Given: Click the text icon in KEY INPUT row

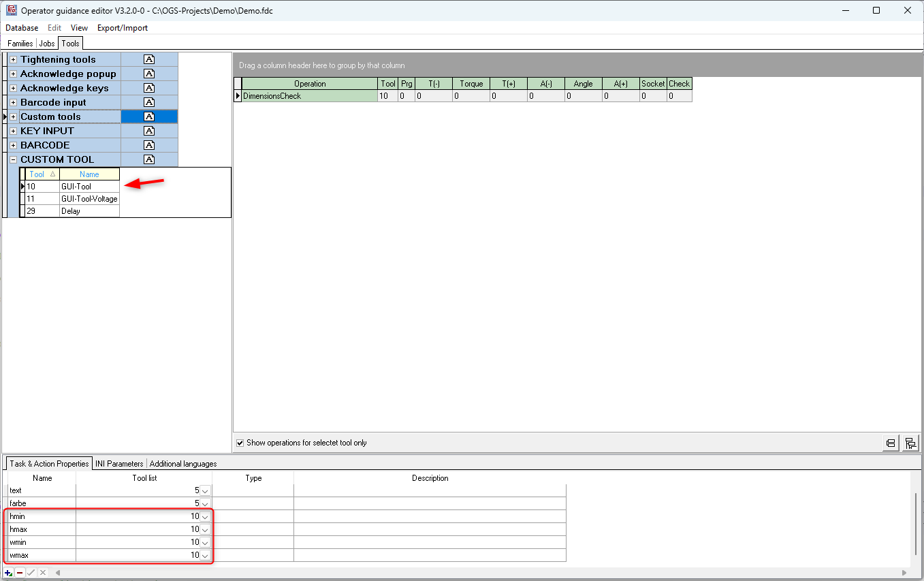Looking at the screenshot, I should click(x=149, y=131).
